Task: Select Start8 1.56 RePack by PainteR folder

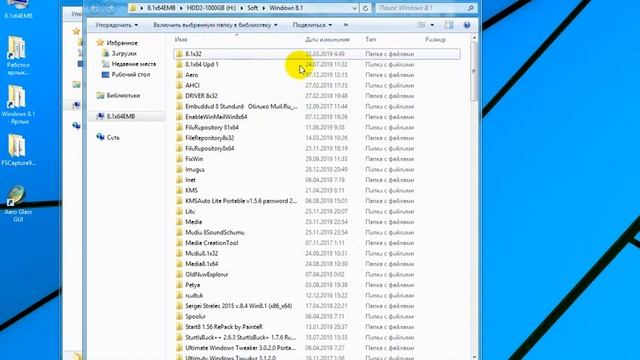Action: (224, 327)
